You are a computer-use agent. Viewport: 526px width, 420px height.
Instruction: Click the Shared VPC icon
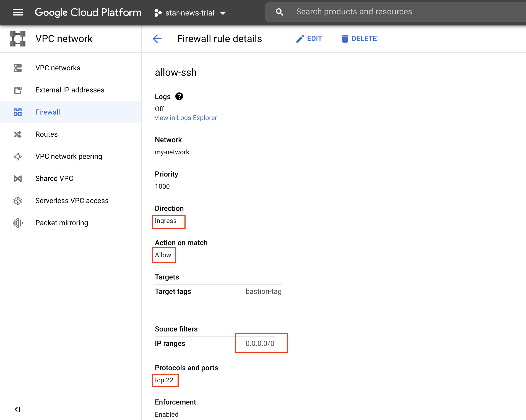click(17, 178)
